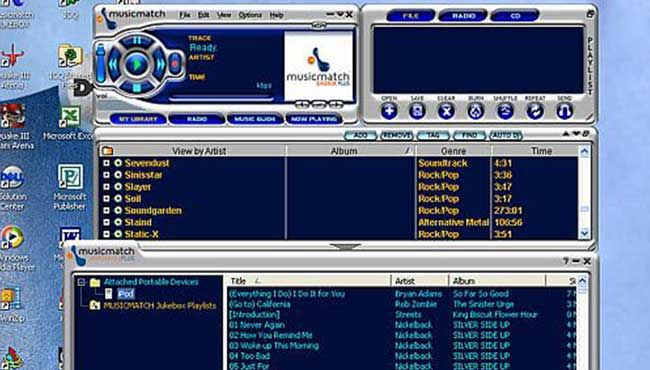Expand the Soundgarden artist row
Viewport: 650px width, 370px height.
(x=107, y=210)
